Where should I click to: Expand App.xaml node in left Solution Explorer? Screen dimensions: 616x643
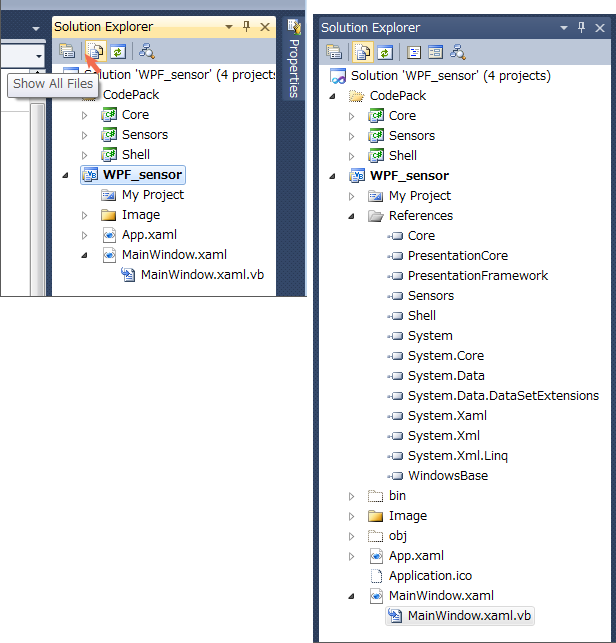84,235
